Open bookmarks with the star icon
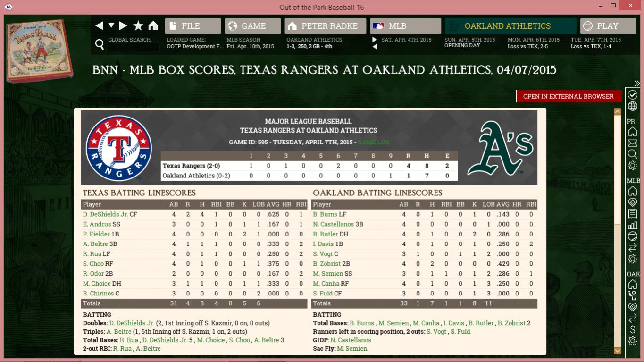 coord(138,26)
